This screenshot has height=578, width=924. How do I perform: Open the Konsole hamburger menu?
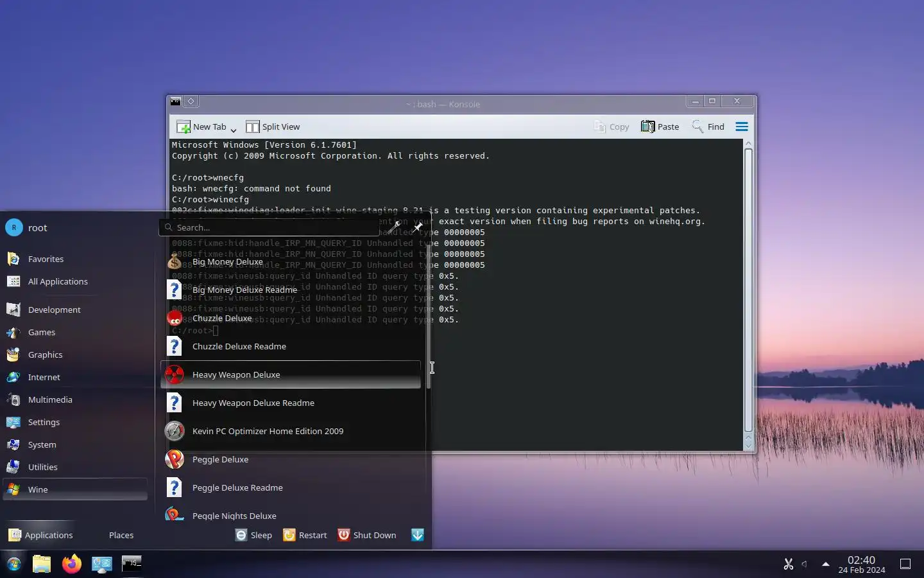coord(742,127)
